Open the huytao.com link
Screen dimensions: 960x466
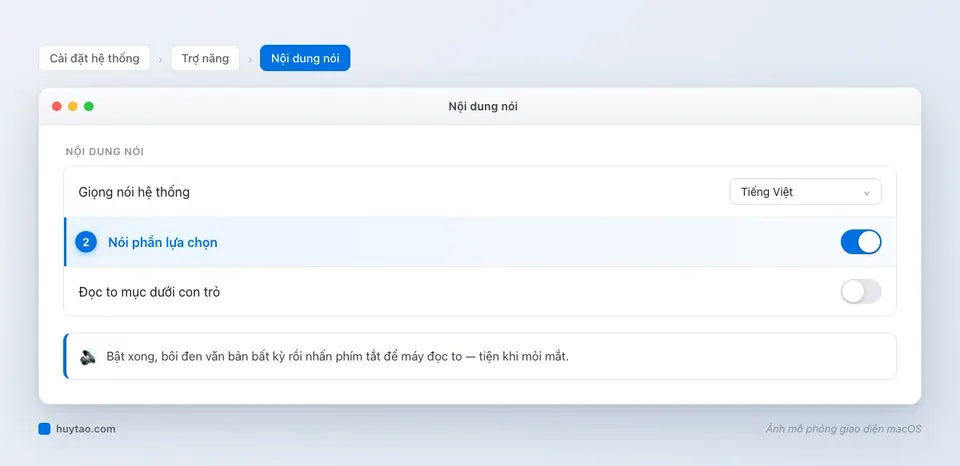point(86,429)
